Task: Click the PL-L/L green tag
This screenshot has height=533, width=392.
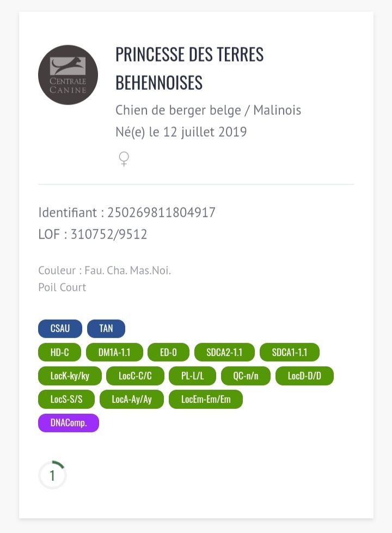Action: [193, 376]
